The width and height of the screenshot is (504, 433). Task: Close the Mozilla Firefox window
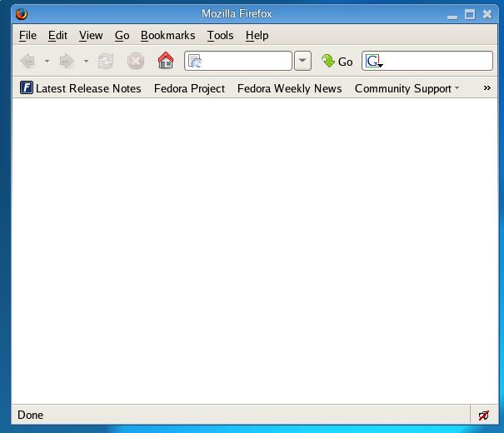[x=487, y=14]
